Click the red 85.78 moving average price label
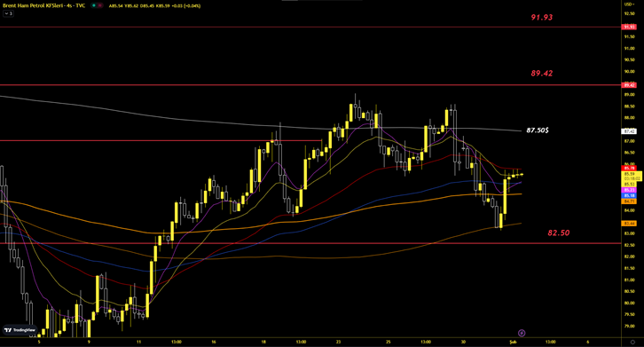 click(629, 168)
